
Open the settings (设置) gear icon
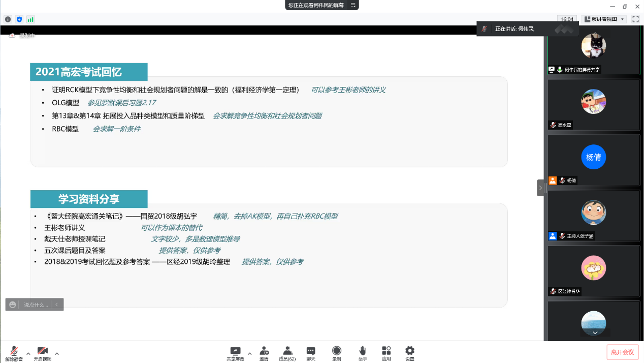pos(410,352)
